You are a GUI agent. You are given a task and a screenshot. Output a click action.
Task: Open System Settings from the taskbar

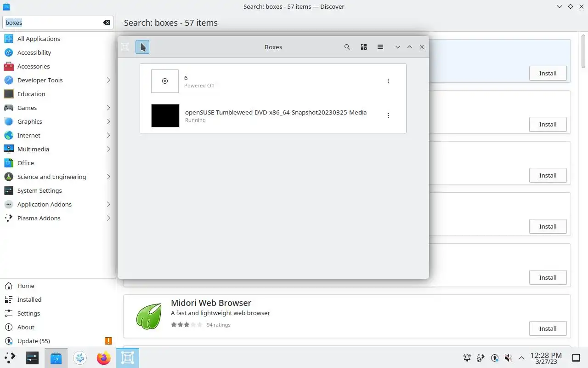pyautogui.click(x=32, y=357)
